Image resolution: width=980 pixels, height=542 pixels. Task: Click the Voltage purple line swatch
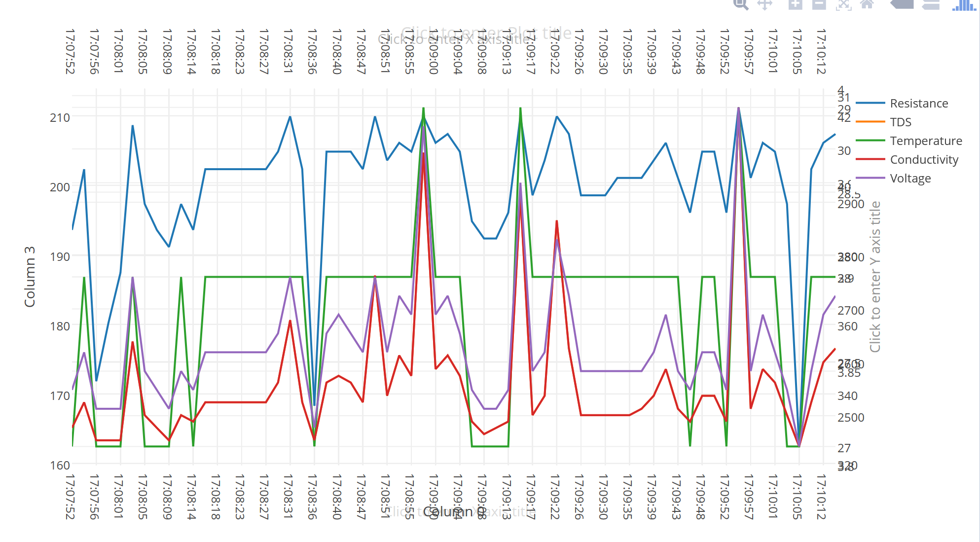(871, 179)
